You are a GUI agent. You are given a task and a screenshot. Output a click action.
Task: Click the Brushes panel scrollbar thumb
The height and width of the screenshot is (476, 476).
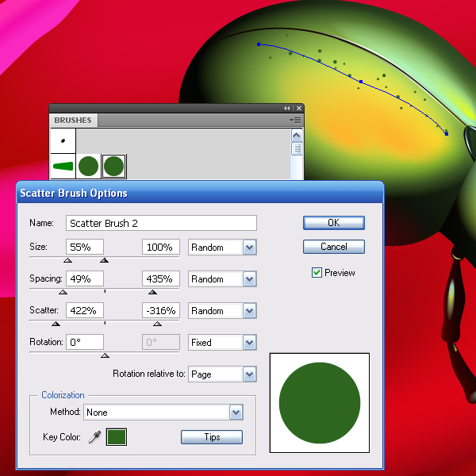coord(297,149)
